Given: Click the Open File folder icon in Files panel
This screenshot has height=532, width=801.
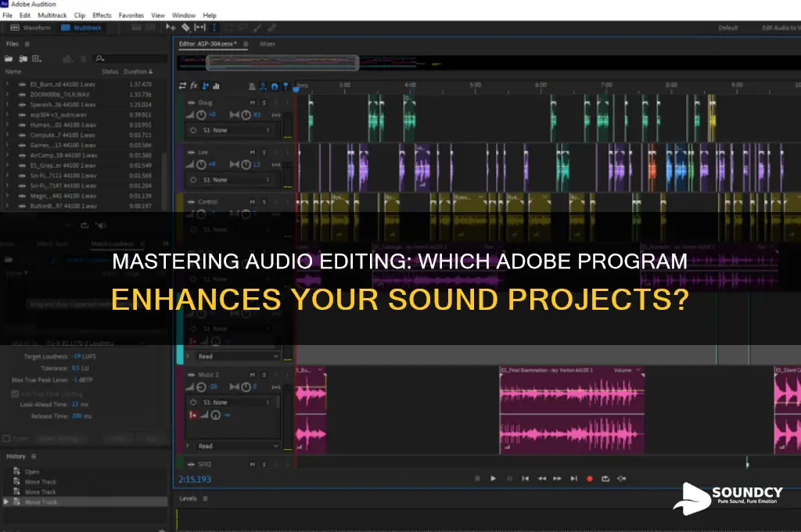Looking at the screenshot, I should (9, 59).
